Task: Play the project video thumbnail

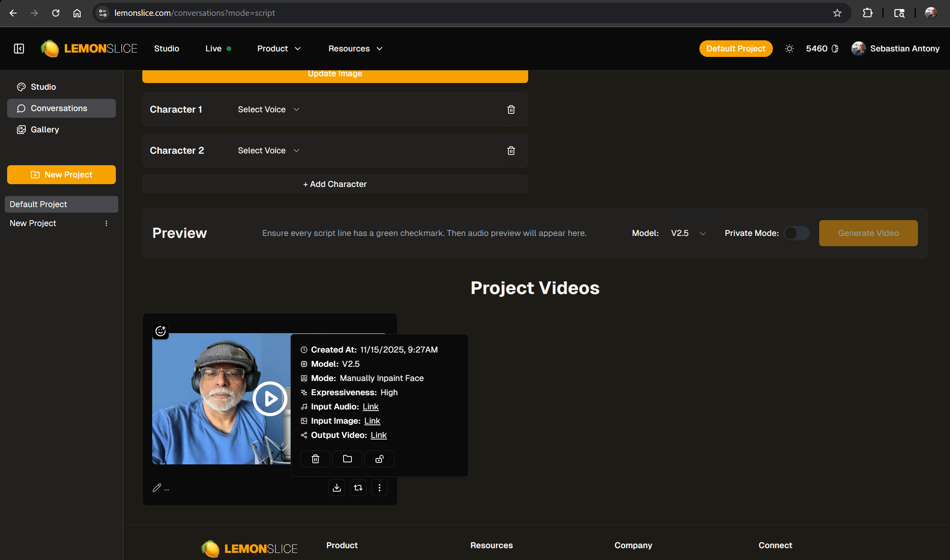Action: 270,398
